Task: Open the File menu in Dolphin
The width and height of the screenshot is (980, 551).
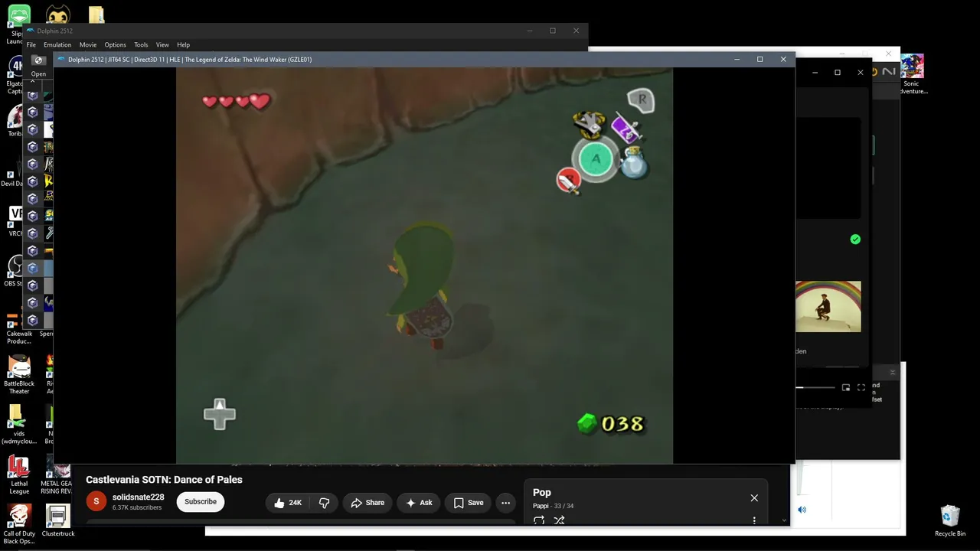Action: 31,45
